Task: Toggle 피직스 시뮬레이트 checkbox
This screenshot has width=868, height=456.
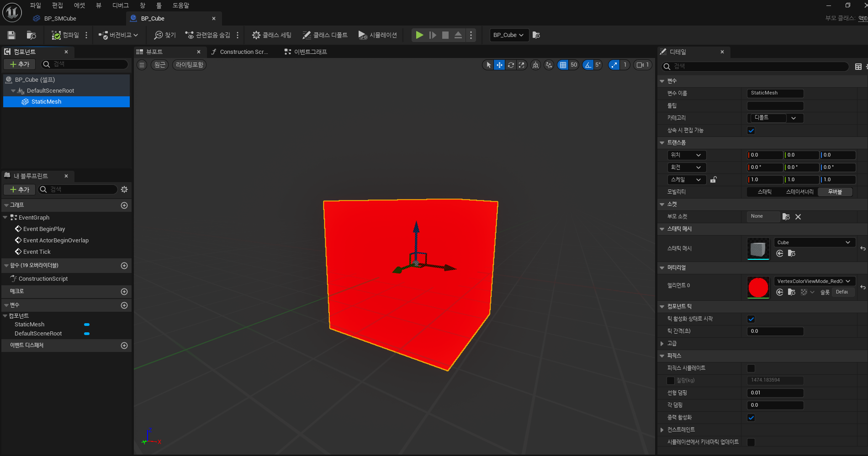Action: tap(751, 368)
